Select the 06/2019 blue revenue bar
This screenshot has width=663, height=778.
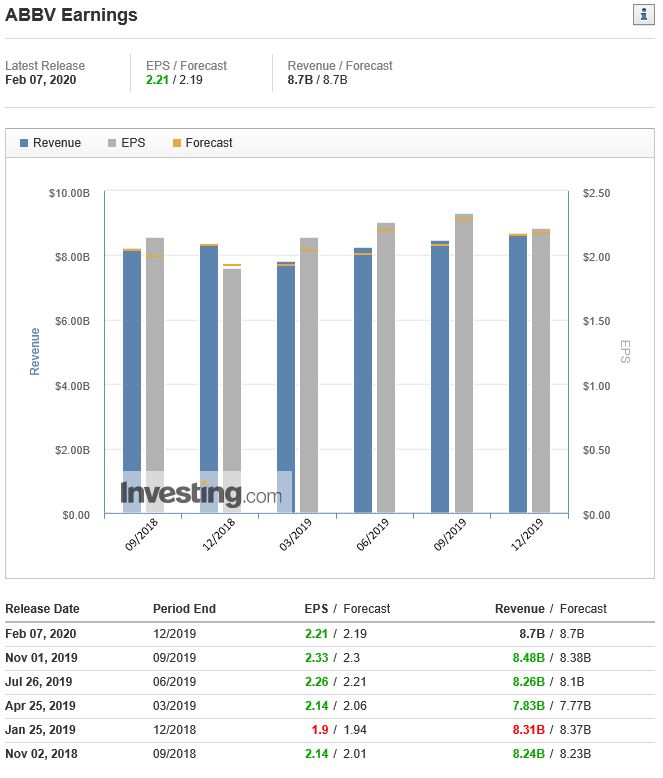363,380
